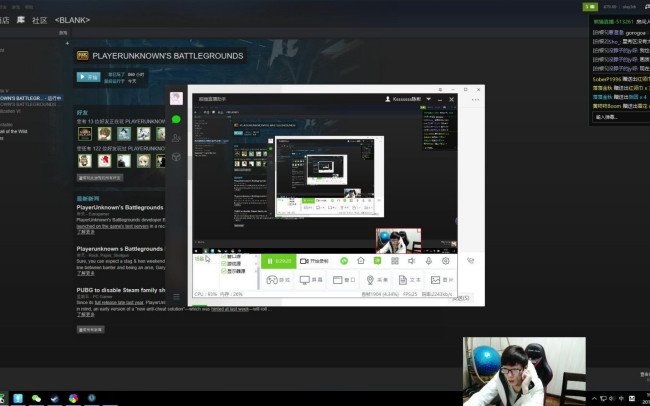The height and width of the screenshot is (406, 650).
Task: Open the Community tab in Steam
Action: 39,20
